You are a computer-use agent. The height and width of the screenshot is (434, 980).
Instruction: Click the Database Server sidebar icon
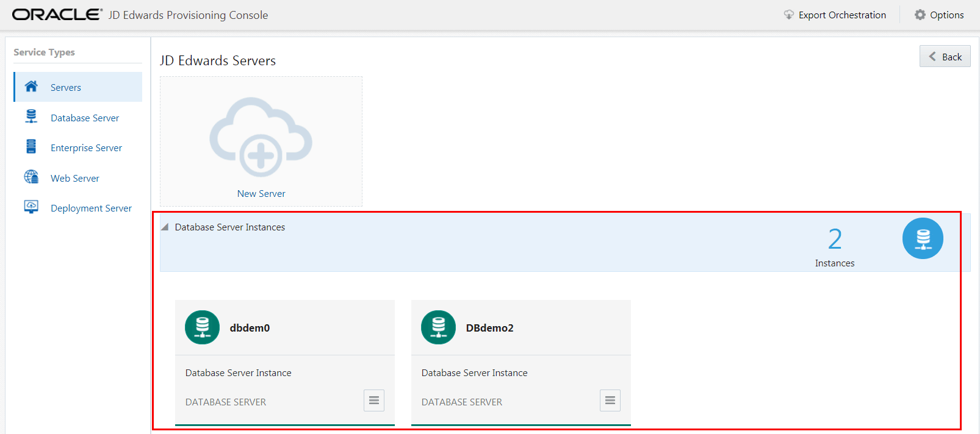(x=31, y=116)
